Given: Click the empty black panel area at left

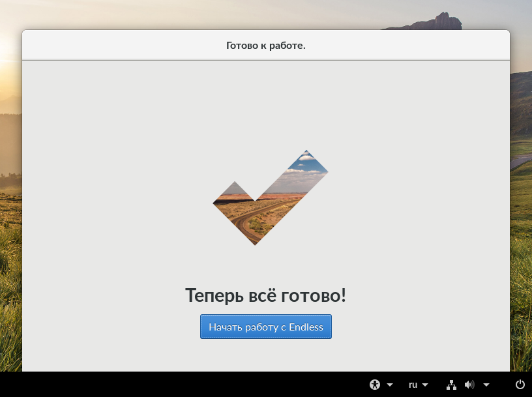Looking at the screenshot, I should 170,385.
